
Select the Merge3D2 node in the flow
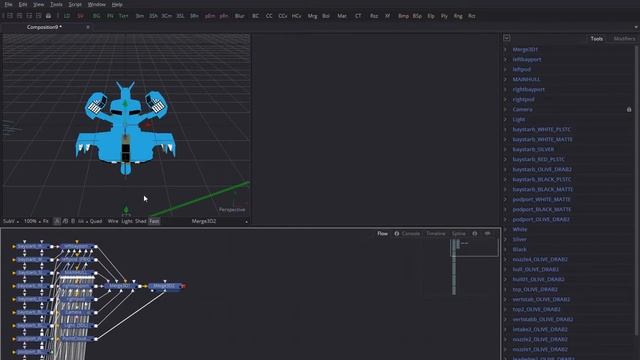point(164,286)
